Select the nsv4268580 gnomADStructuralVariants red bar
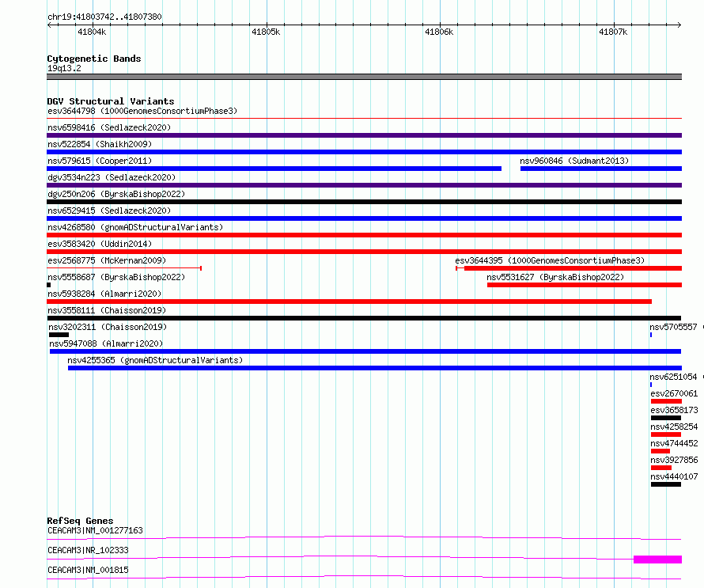 [364, 235]
